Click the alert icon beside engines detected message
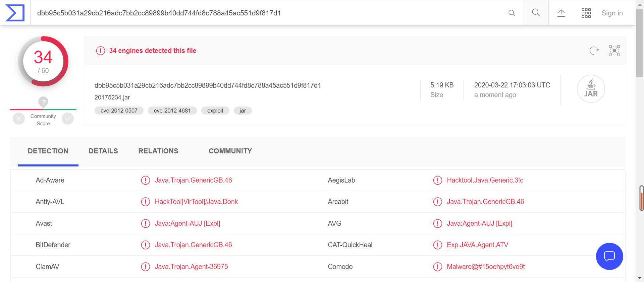 [101, 51]
